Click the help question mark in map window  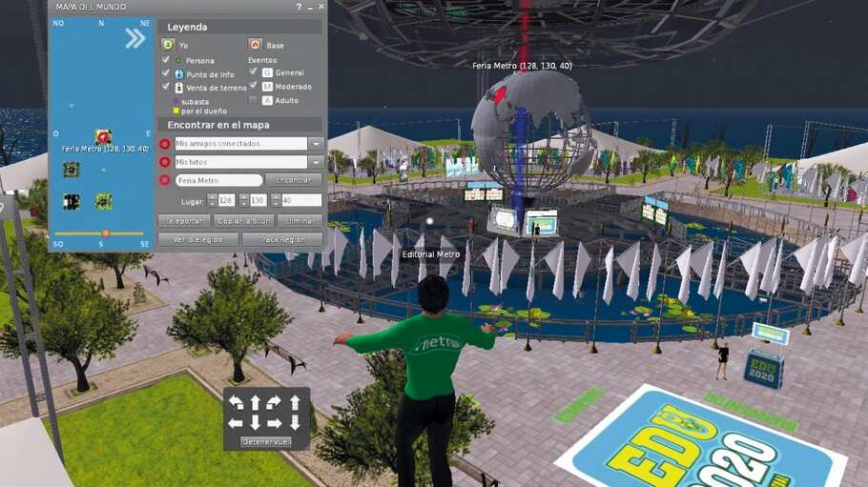click(x=300, y=7)
